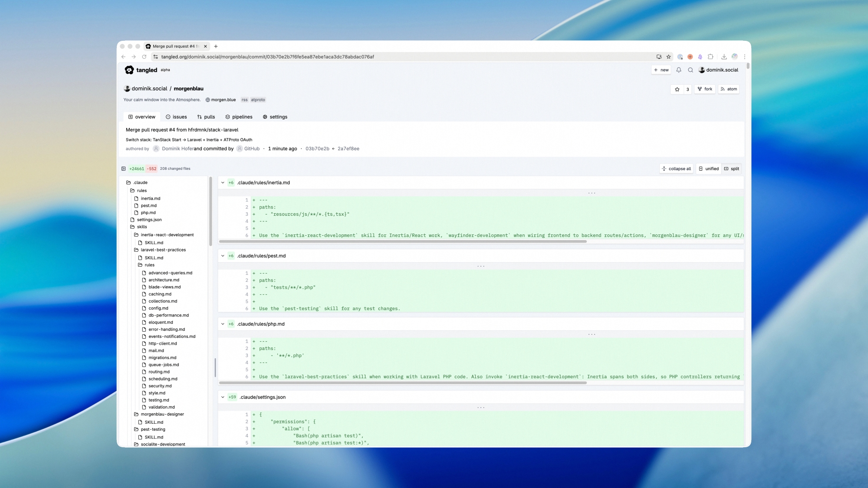Open the overview tab
This screenshot has width=868, height=488.
coord(141,117)
